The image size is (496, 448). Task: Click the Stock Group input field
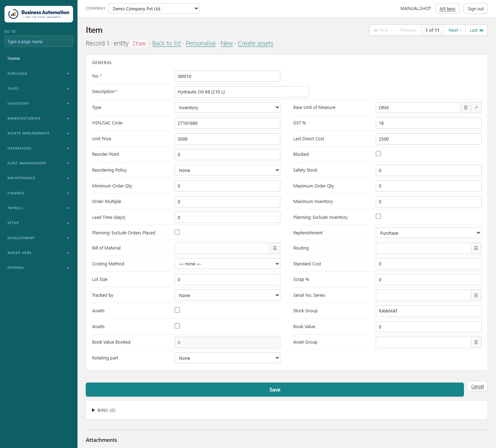click(428, 311)
